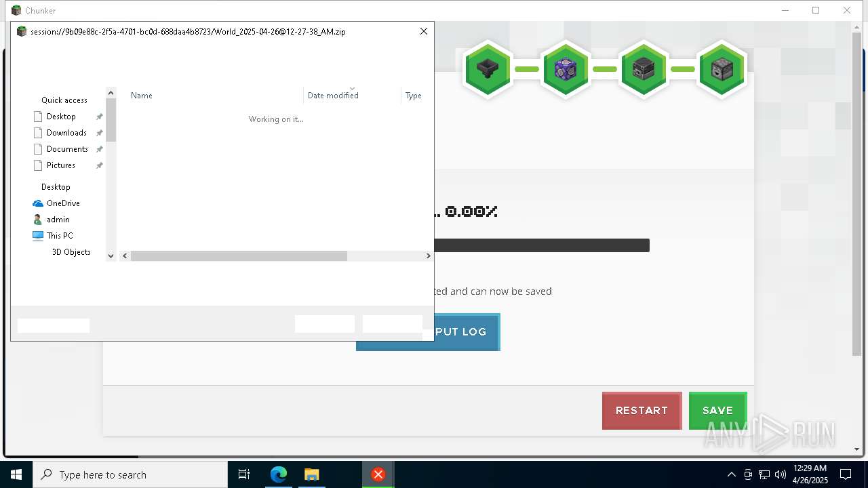Click the file list horizontal scrollbar thumb
This screenshot has width=868, height=488.
click(x=239, y=256)
